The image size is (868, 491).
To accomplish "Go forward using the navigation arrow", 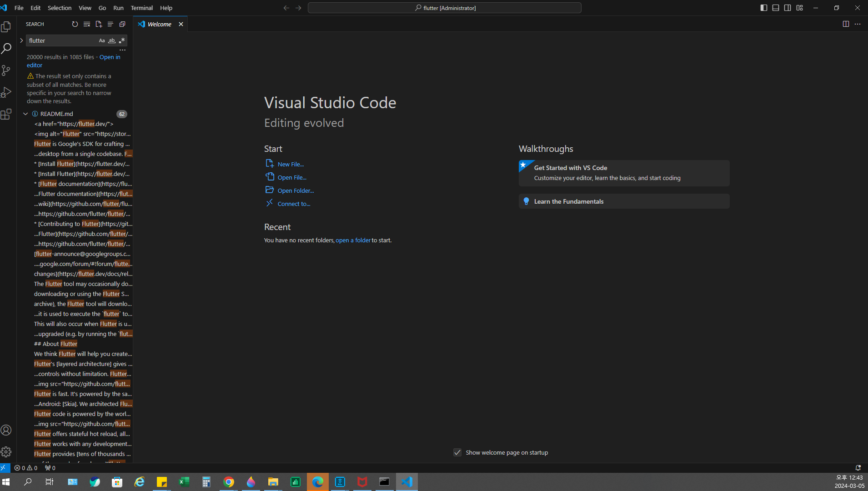I will point(298,8).
